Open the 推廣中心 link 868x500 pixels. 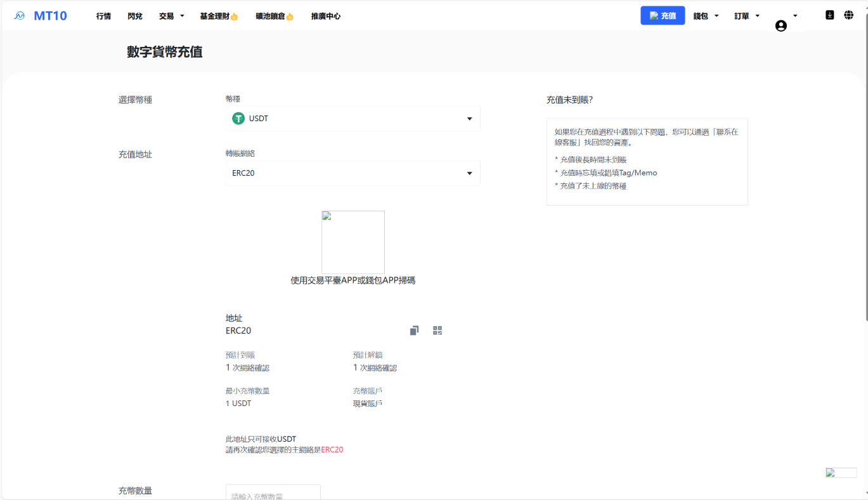[326, 16]
